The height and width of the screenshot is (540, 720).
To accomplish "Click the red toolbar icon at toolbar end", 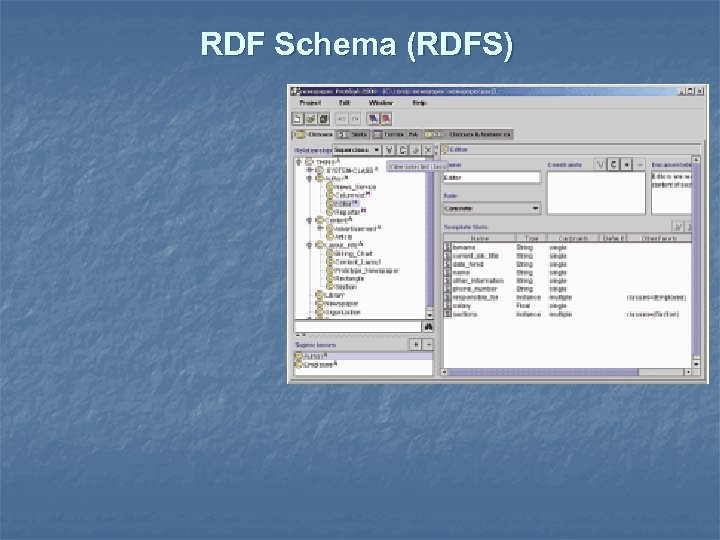I will pos(386,119).
